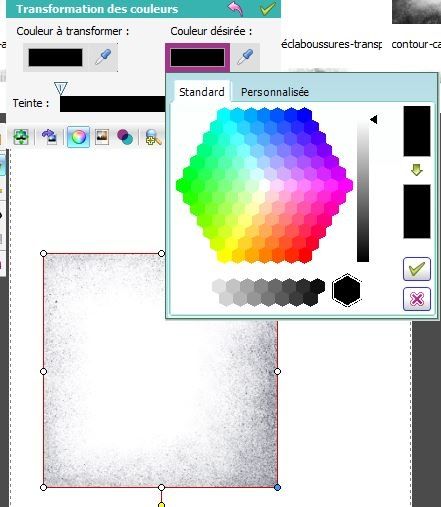Select the color wheel toolbar icon
The width and height of the screenshot is (441, 507).
[78, 137]
